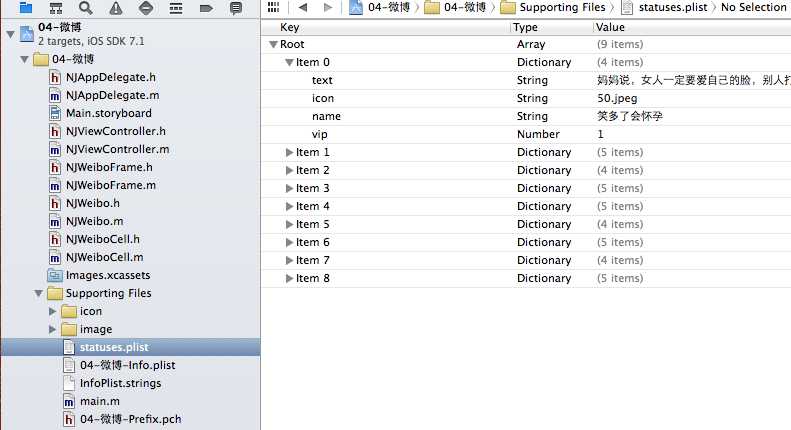Expand the icon folder triangle
The image size is (791, 430).
[52, 311]
